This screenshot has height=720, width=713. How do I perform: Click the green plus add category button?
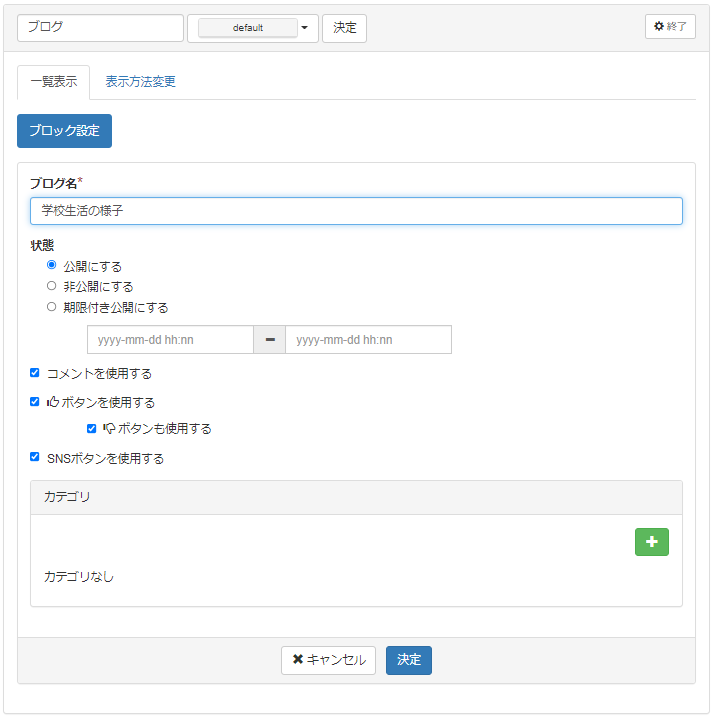tap(651, 542)
